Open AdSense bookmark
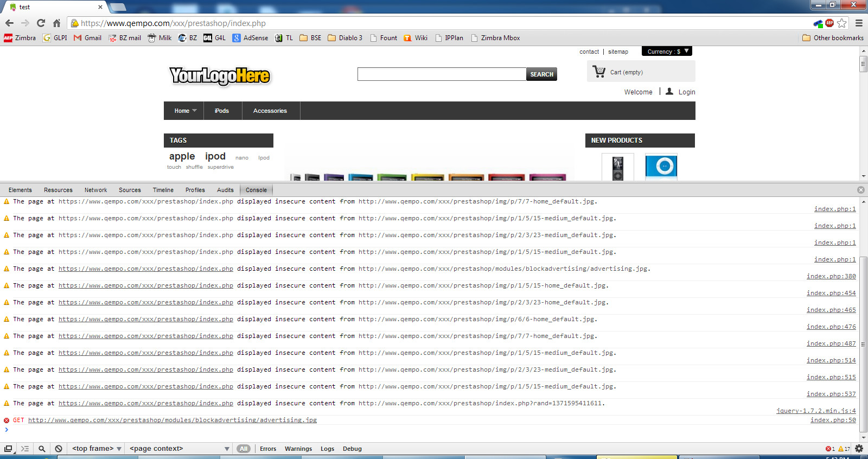 [250, 38]
